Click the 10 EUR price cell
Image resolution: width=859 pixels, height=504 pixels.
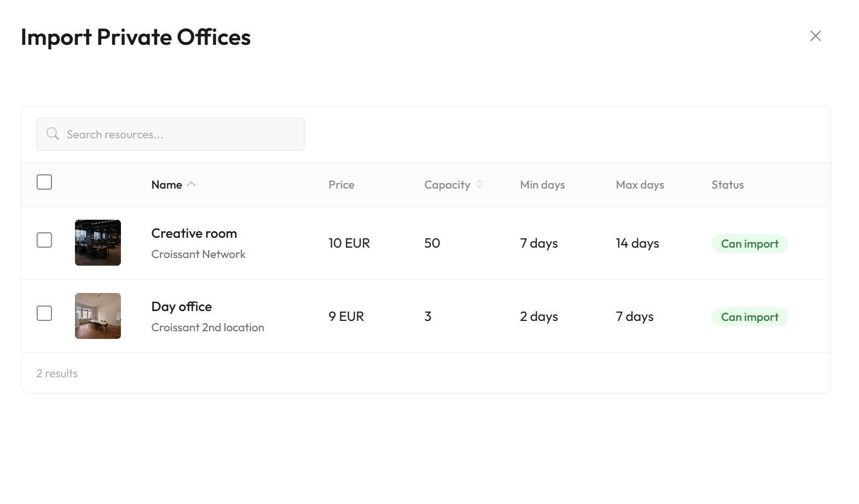click(x=349, y=243)
